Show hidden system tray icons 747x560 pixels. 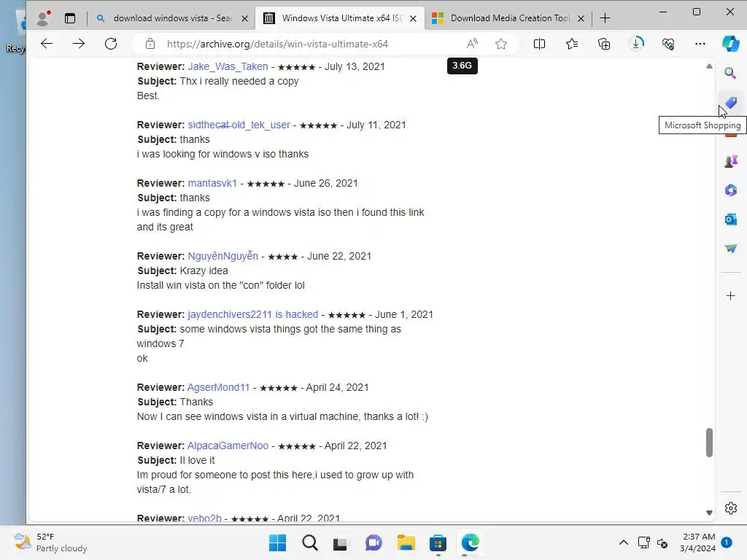pos(623,542)
